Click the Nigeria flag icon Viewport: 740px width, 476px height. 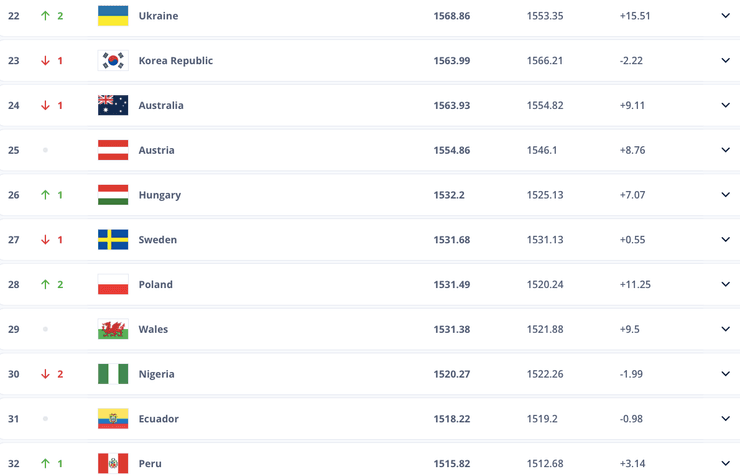coord(113,374)
